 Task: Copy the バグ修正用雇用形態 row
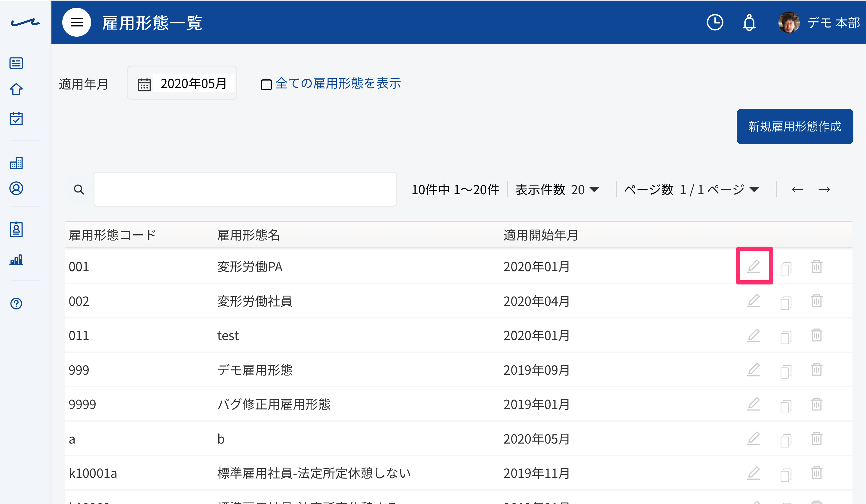(x=786, y=406)
